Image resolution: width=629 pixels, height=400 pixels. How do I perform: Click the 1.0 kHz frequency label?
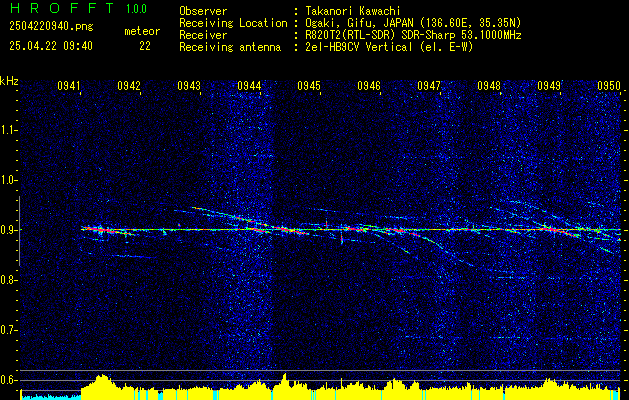pos(9,180)
